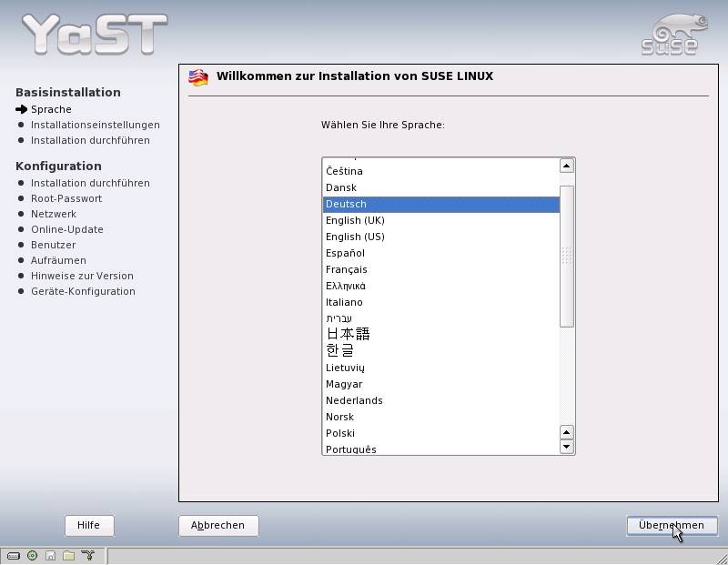This screenshot has width=728, height=565.
Task: Click the flags icon beside the welcome title
Action: click(x=198, y=77)
